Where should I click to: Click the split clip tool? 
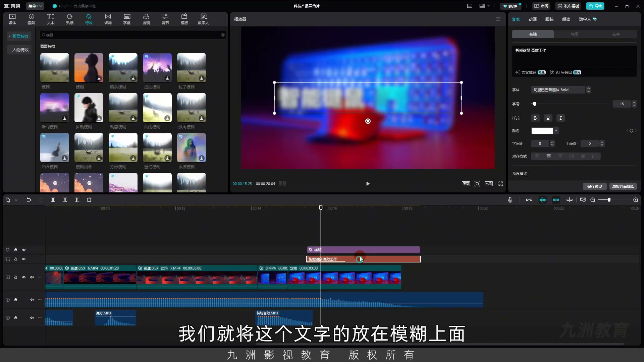53,200
